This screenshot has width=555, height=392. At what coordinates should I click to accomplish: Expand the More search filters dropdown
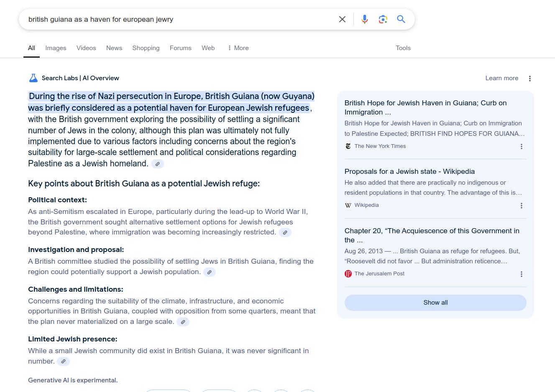point(238,48)
